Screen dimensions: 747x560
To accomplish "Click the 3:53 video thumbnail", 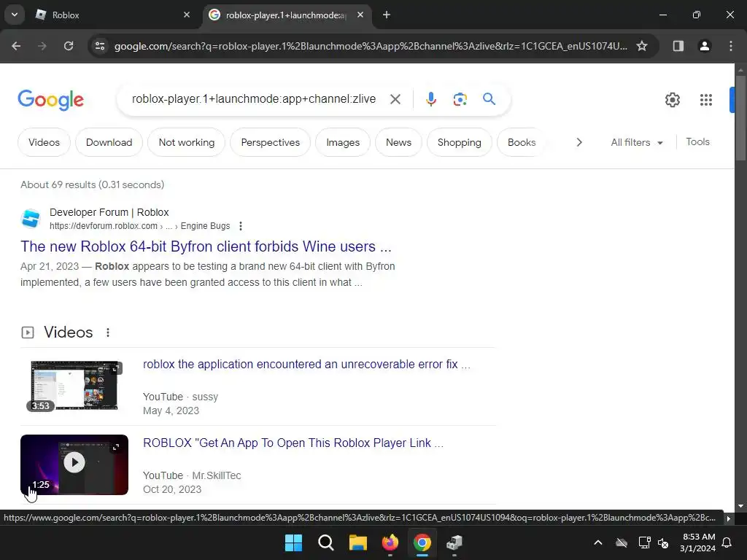I will [74, 386].
